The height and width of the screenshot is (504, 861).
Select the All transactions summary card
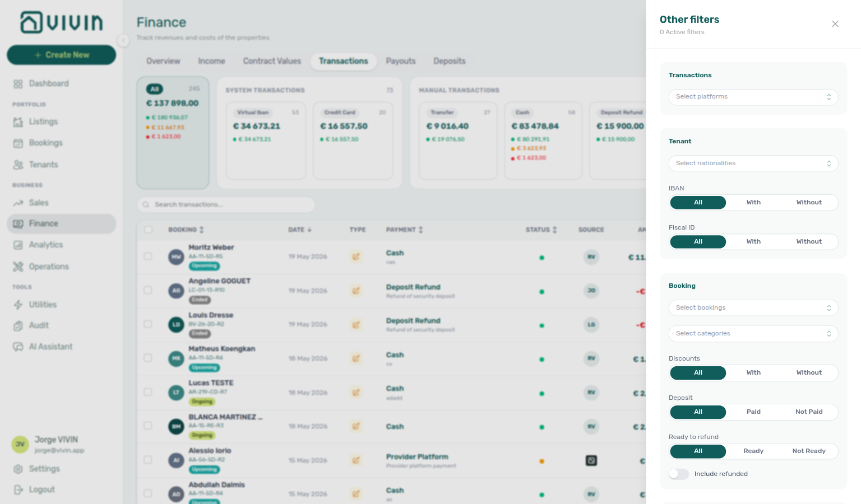(173, 133)
